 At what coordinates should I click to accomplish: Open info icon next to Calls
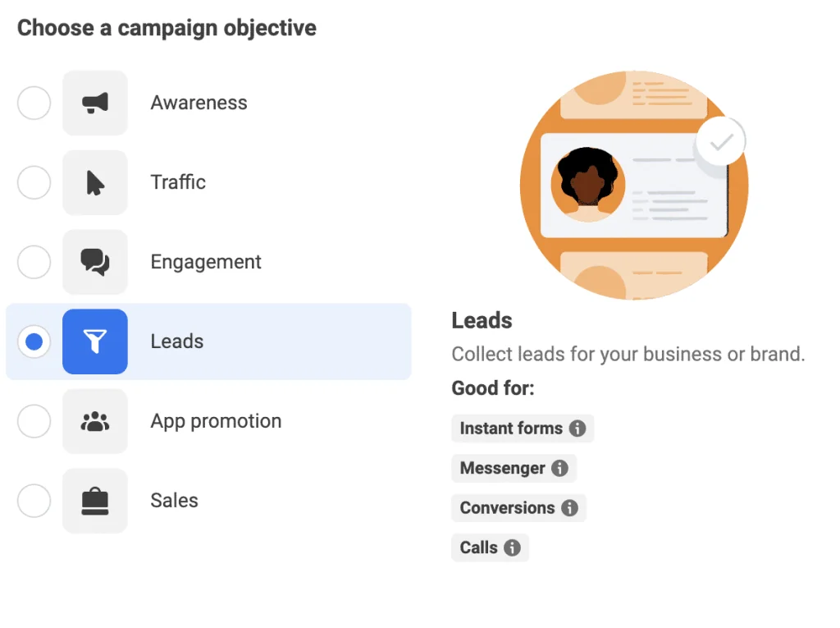(512, 547)
